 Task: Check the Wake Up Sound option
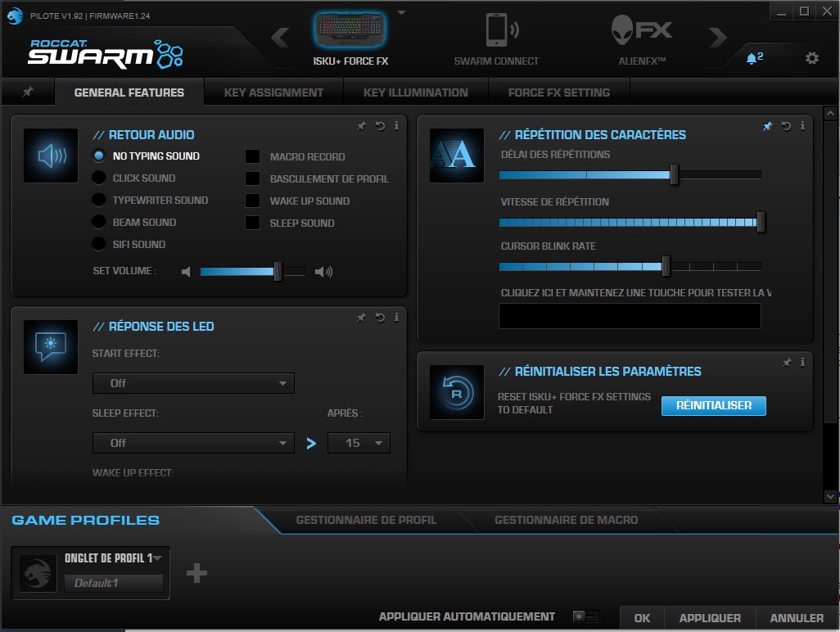pos(252,201)
